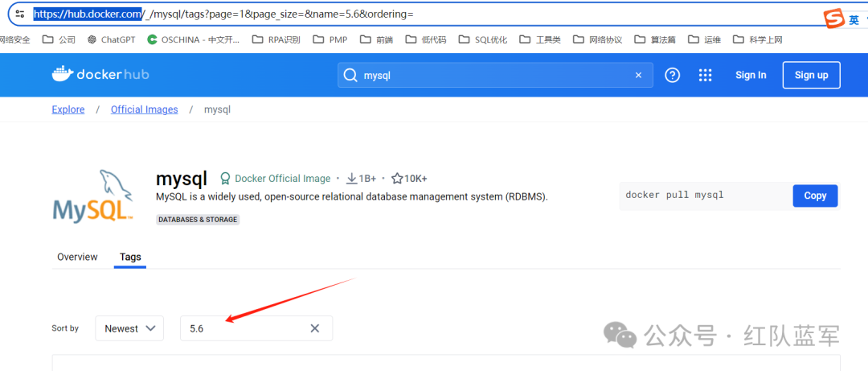Go to Official Images breadcrumb link
868x371 pixels.
[145, 109]
